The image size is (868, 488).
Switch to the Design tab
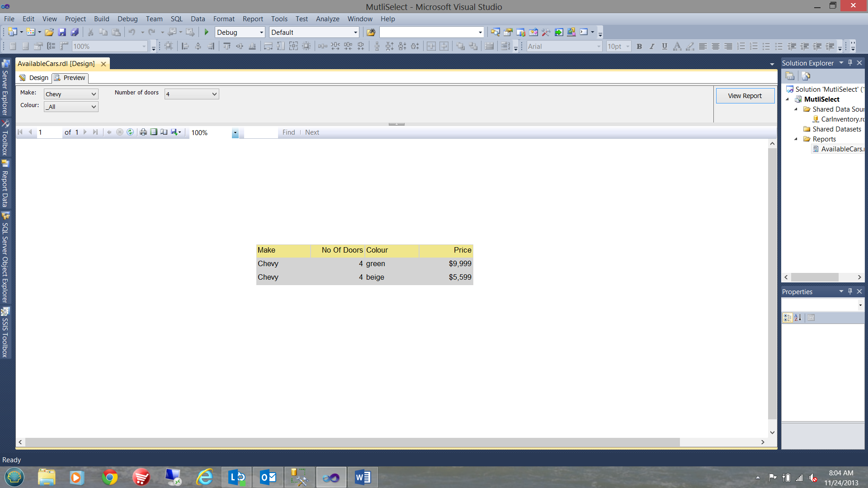pyautogui.click(x=34, y=78)
